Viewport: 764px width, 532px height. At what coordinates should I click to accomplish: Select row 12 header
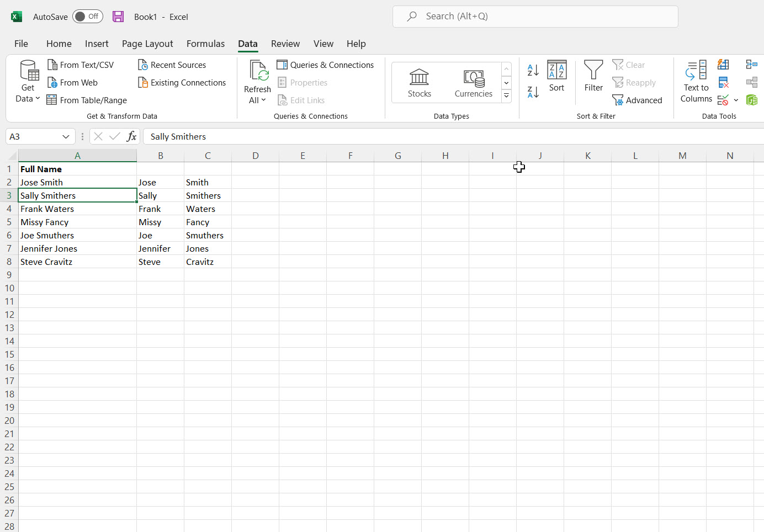pyautogui.click(x=9, y=315)
